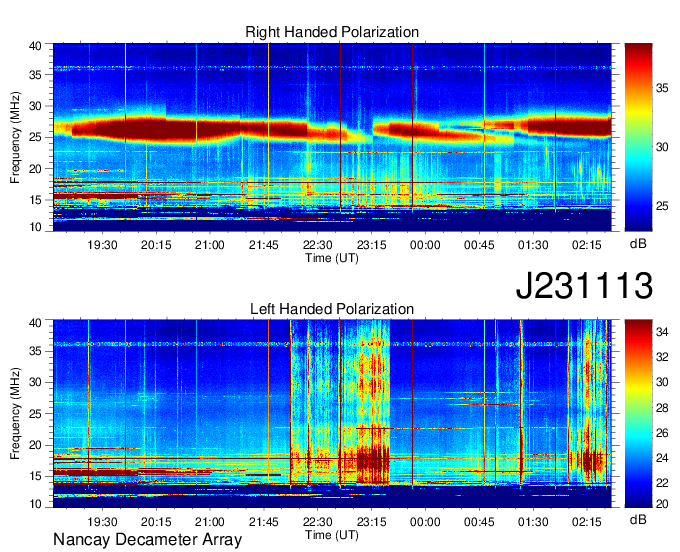Click the 00:45 tick of upper plot

479,245
